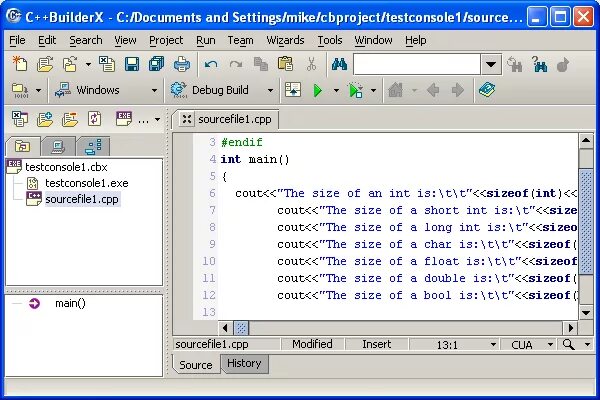Open the Run dropdown arrow
The width and height of the screenshot is (600, 400).
click(336, 91)
